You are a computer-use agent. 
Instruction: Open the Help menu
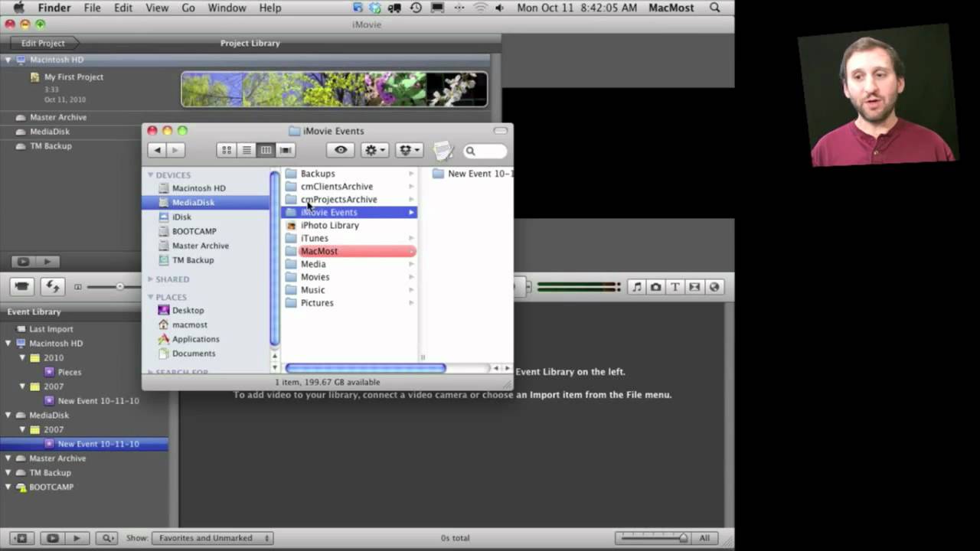[x=270, y=8]
